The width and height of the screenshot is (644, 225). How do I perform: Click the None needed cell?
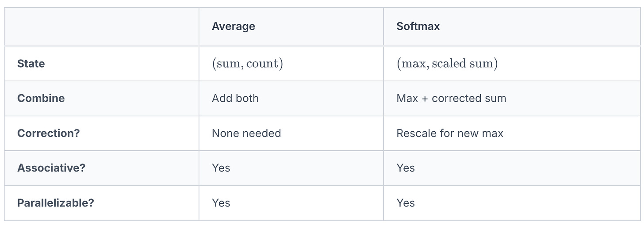click(246, 133)
